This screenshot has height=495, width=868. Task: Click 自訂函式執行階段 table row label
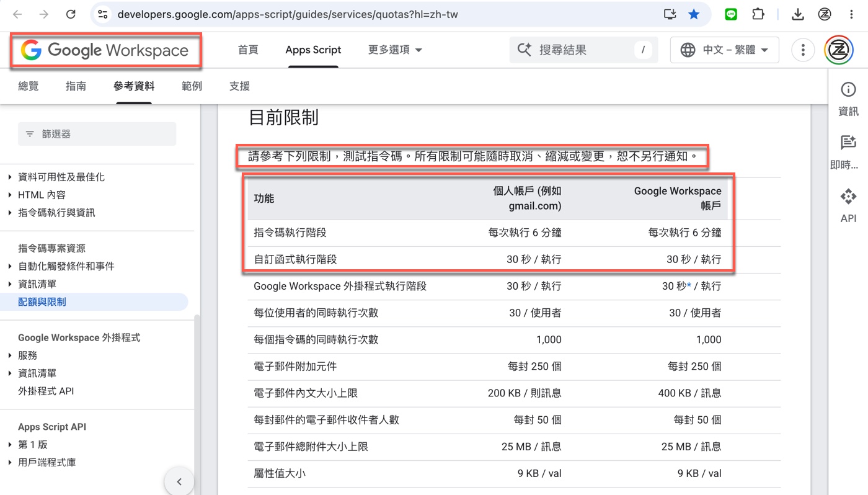click(x=295, y=260)
